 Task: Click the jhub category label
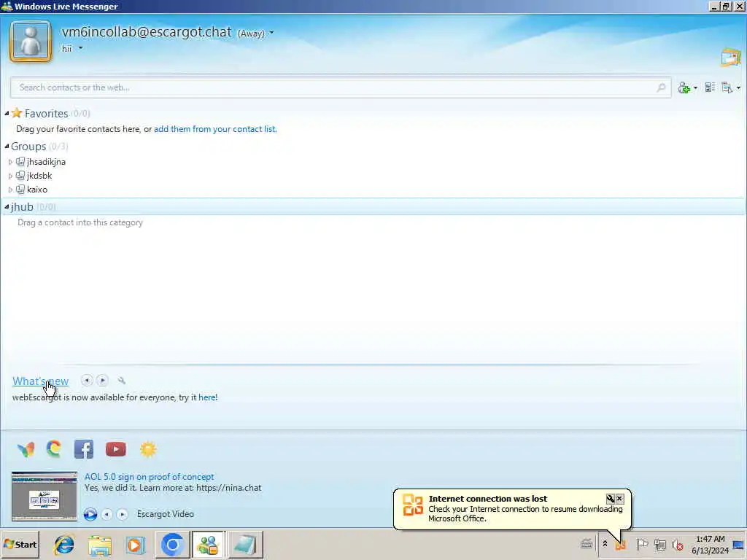22,206
